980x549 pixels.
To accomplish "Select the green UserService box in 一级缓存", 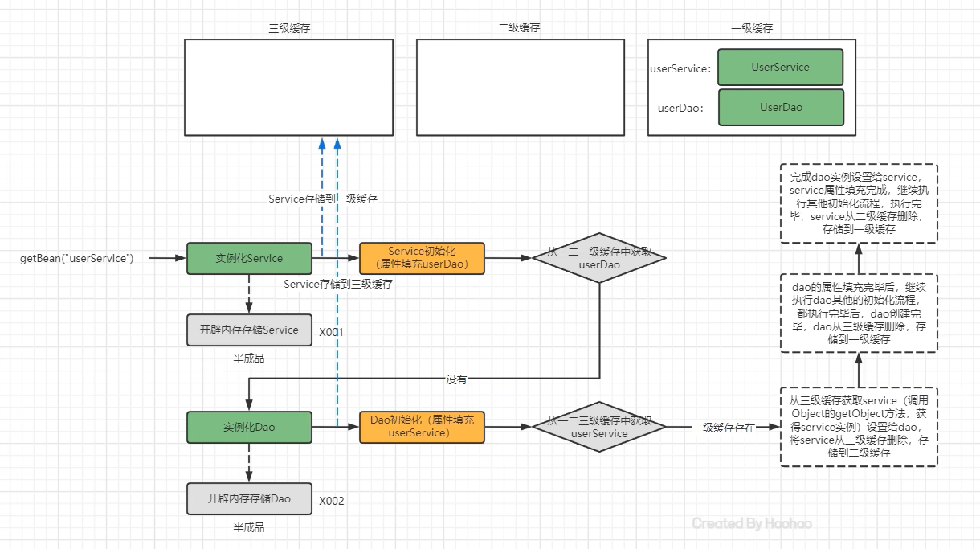I will tap(780, 68).
